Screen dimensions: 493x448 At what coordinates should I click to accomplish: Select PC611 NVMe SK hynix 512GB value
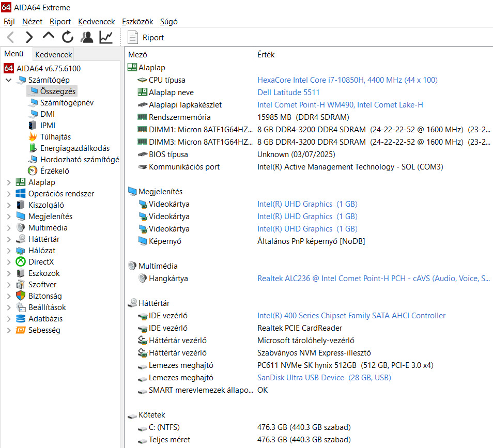[x=345, y=365]
